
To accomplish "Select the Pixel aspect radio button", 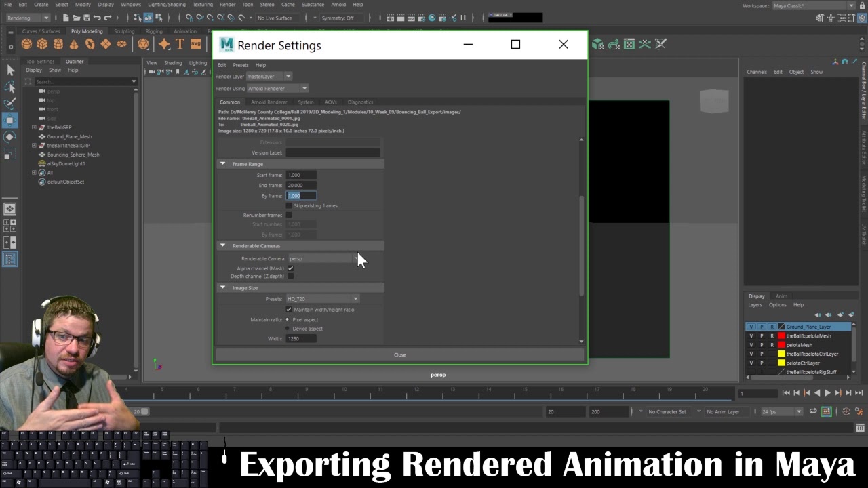I will tap(288, 319).
